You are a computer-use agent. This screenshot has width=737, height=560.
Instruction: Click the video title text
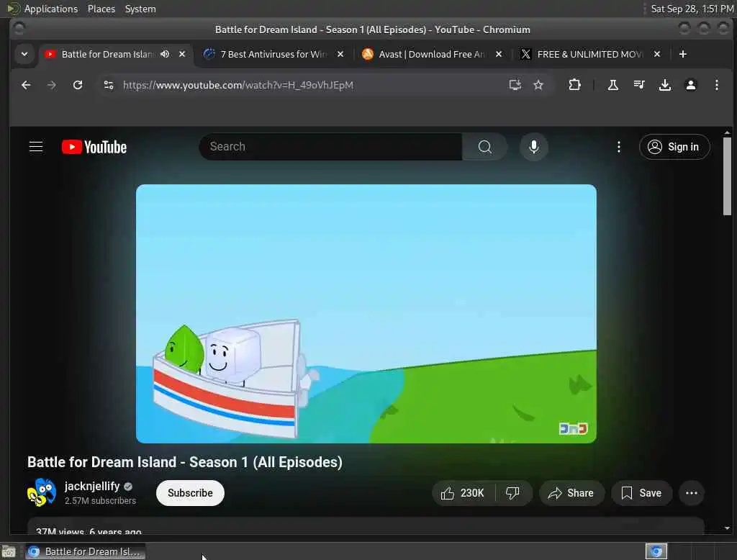185,461
